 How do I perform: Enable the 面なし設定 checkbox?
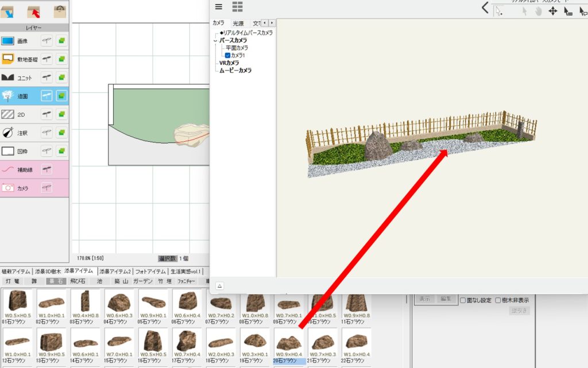point(463,300)
